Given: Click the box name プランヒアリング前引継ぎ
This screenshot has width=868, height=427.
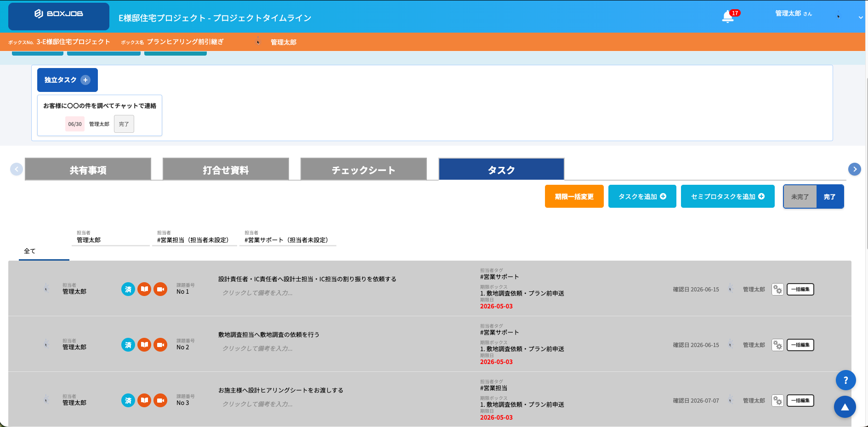Looking at the screenshot, I should pyautogui.click(x=185, y=42).
